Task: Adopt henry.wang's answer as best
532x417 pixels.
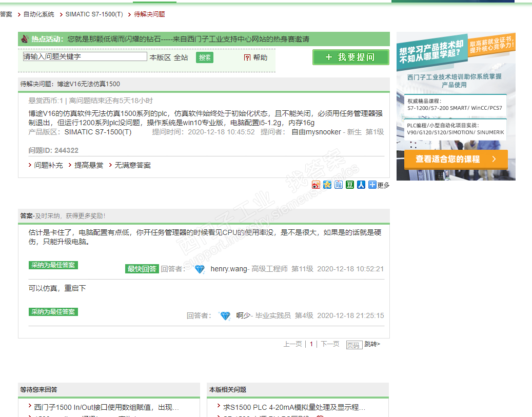Action: click(x=53, y=265)
